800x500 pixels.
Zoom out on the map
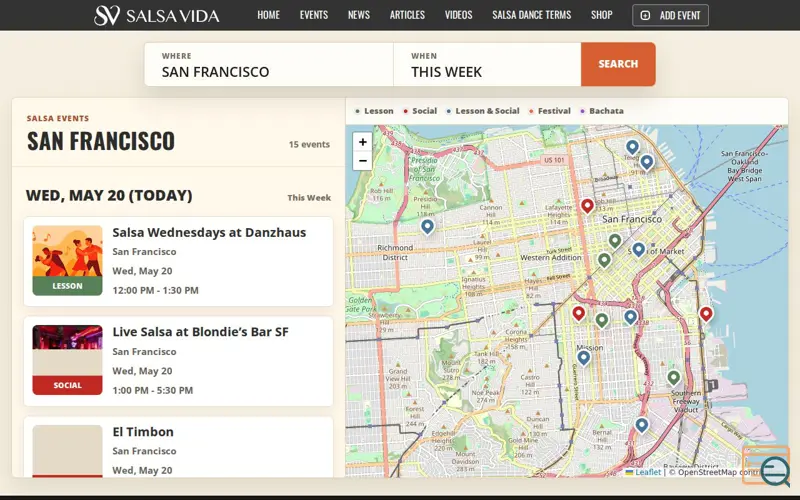pyautogui.click(x=362, y=161)
